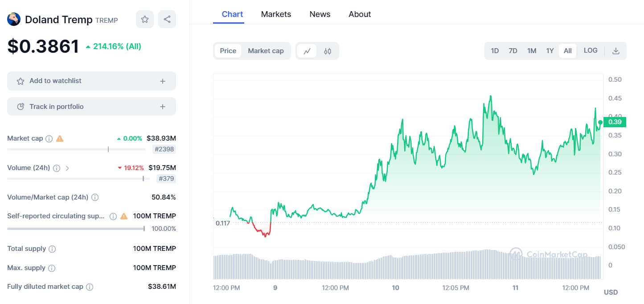Click the plus icon on Track in portfolio
The width and height of the screenshot is (644, 304).
click(x=163, y=107)
